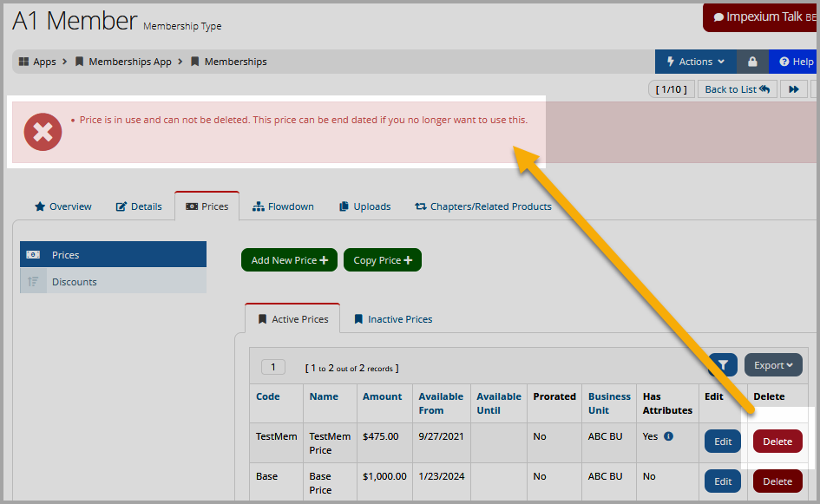Screen dimensions: 820x504
Task: Click the red error X icon
Action: 43,132
